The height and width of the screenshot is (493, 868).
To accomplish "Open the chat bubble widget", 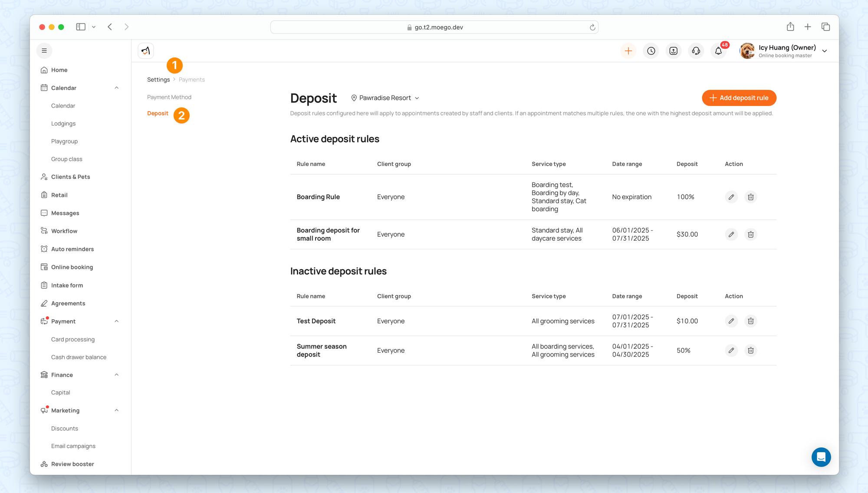I will point(821,457).
